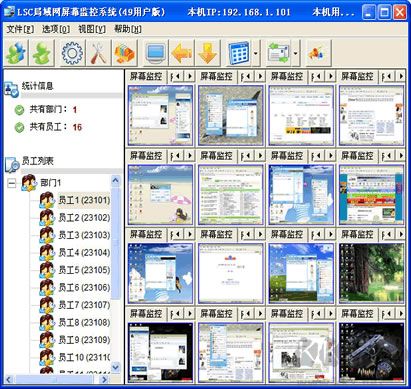Click the message window with green arrows icon

coord(278,53)
